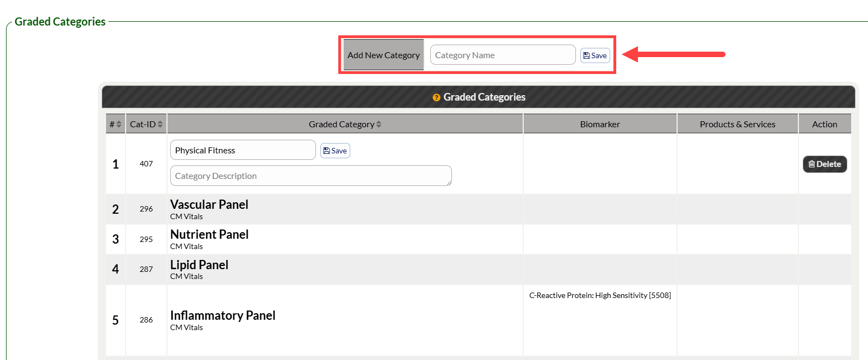
Task: Sort by Graded Category column
Action: (x=345, y=124)
